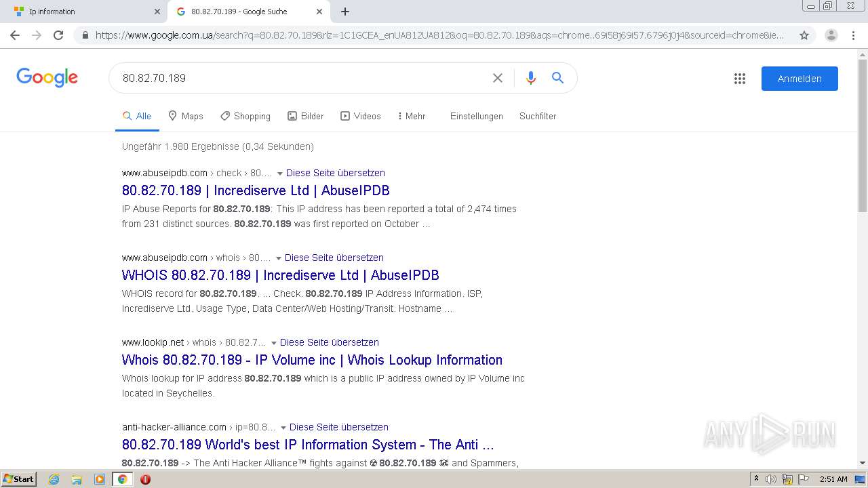This screenshot has width=868, height=488.
Task: Expand the Mehr menu
Action: [412, 117]
